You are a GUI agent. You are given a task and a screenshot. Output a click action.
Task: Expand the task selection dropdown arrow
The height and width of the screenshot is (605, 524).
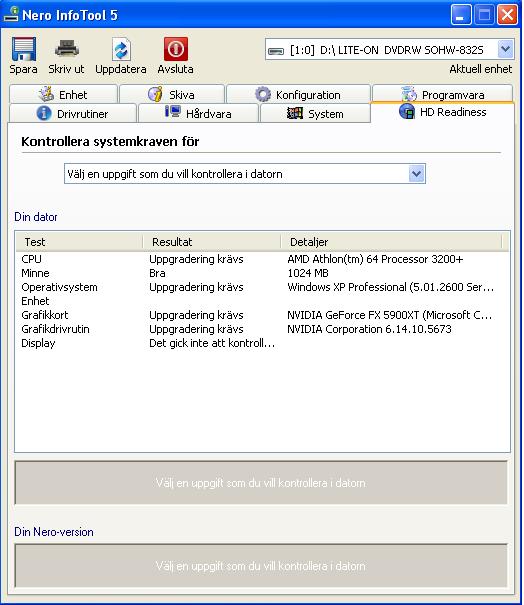pos(417,174)
